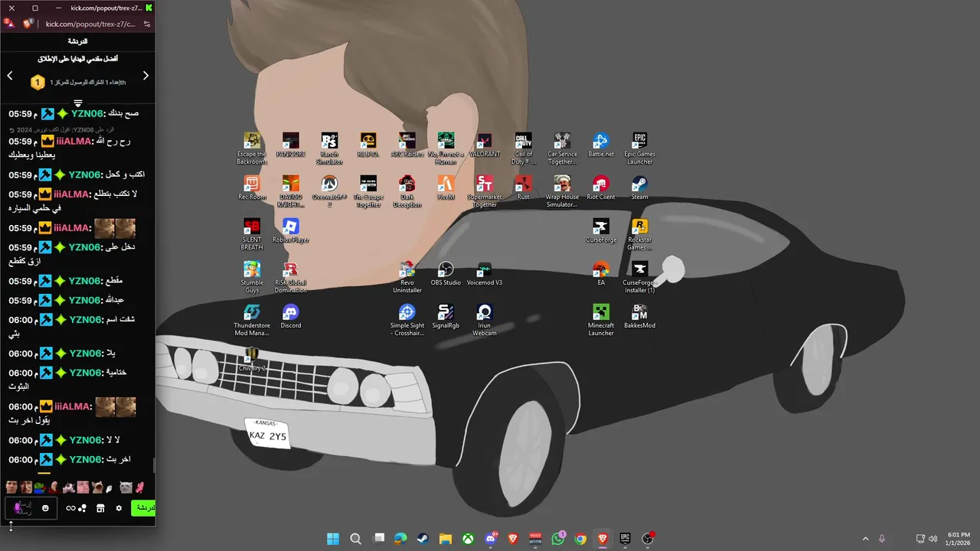Click the kick.com popout browser tab title

point(106,8)
